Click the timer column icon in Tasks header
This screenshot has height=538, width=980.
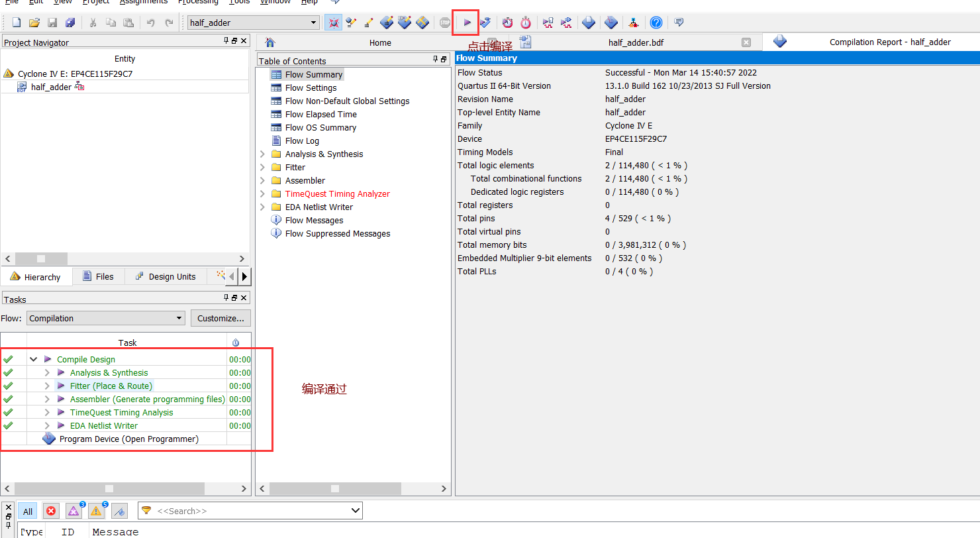[236, 343]
